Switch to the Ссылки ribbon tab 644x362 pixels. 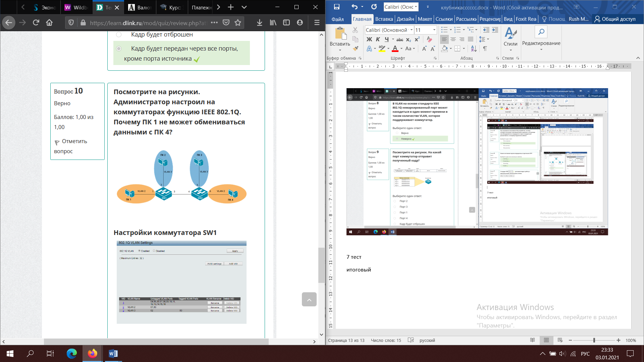click(444, 19)
